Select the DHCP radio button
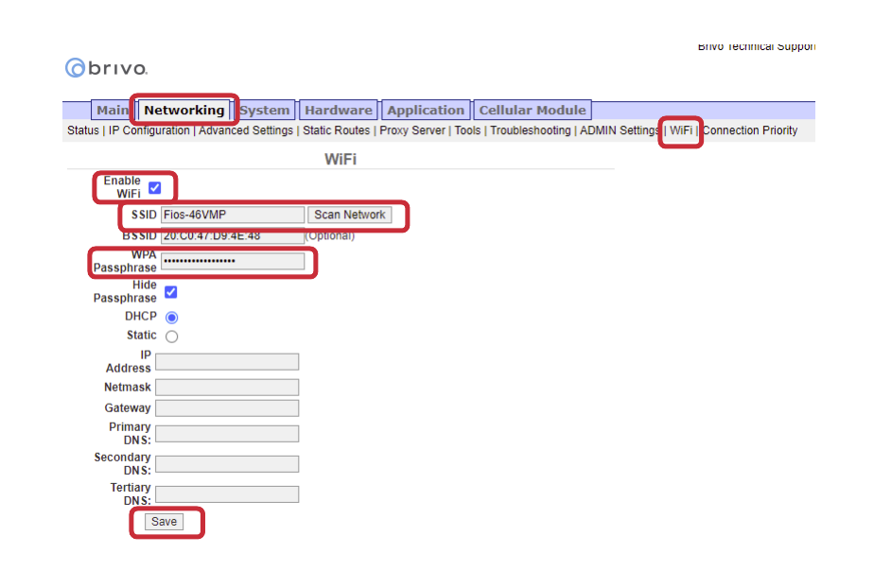874x588 pixels. [x=171, y=318]
